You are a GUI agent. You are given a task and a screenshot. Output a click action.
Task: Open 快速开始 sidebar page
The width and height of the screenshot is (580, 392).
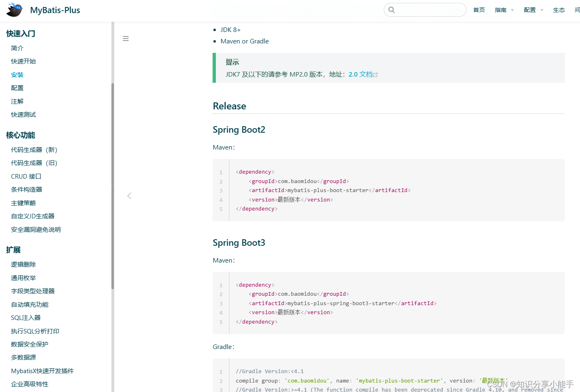tap(23, 61)
